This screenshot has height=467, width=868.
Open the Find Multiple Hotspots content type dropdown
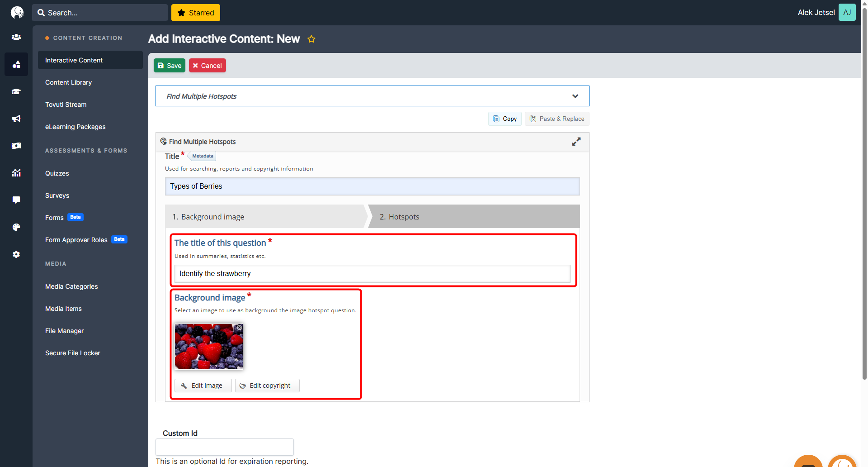372,96
